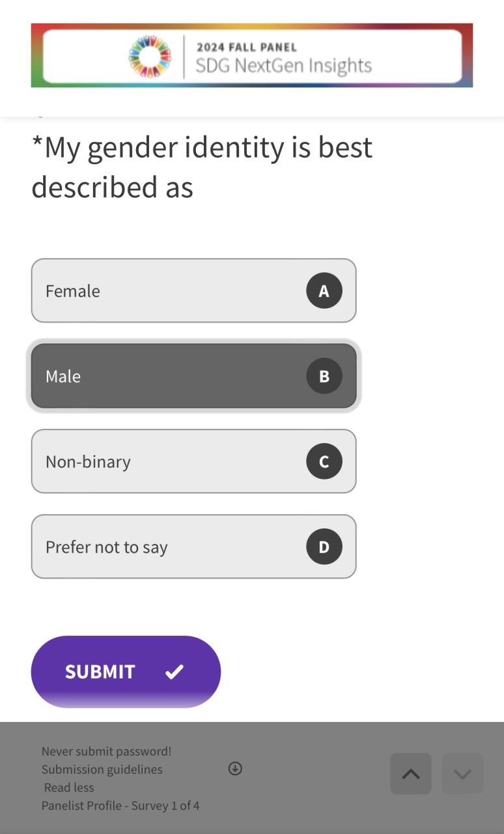Viewport: 504px width, 834px height.
Task: Click the Never submit password! notice
Action: pos(106,751)
